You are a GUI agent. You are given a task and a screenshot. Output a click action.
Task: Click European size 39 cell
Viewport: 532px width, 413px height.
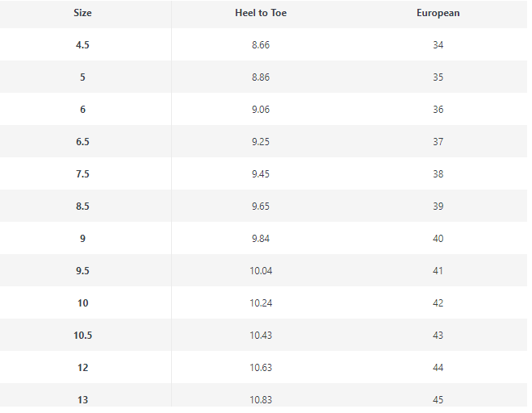438,206
